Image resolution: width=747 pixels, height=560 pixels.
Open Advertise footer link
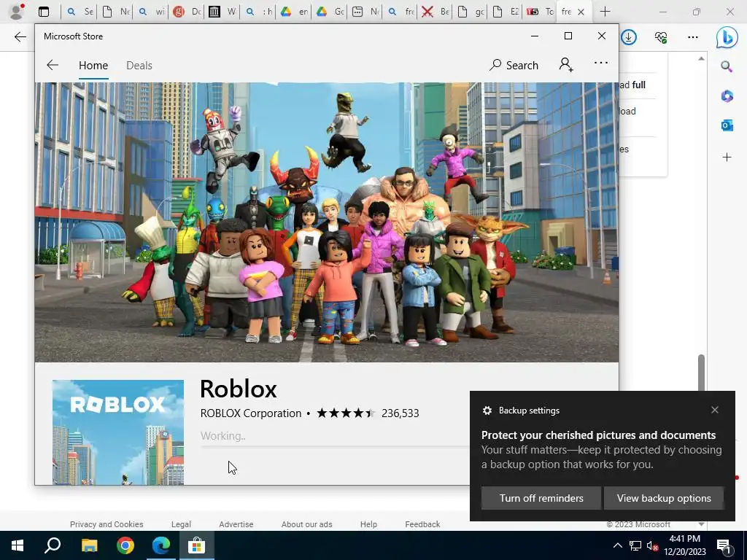(x=236, y=524)
